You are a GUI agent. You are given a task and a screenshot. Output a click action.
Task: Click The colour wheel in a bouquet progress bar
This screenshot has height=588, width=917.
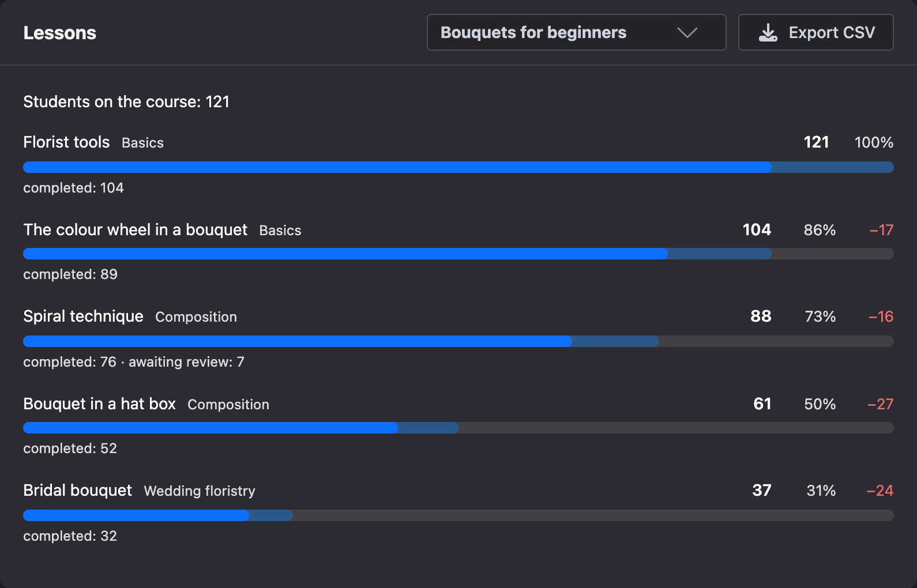458,254
